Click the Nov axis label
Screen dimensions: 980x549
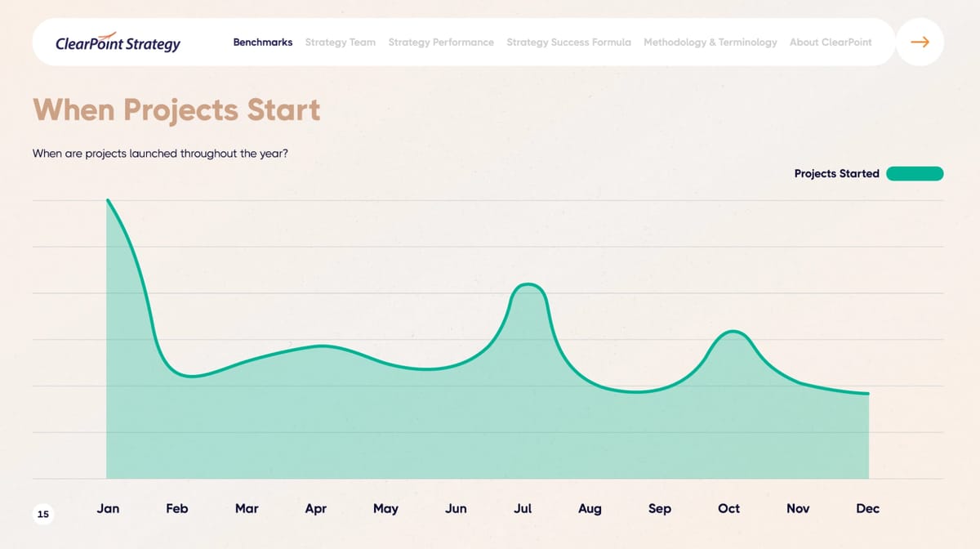(798, 508)
